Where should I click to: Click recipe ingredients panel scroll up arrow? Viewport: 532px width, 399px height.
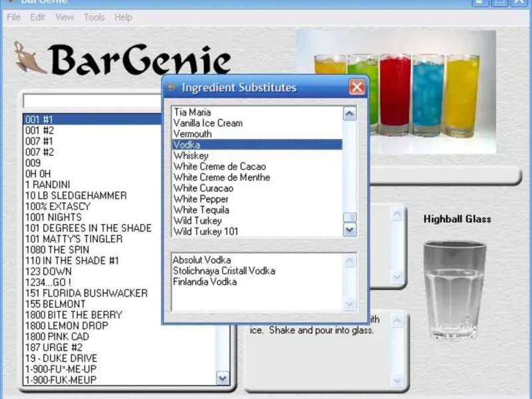396,214
